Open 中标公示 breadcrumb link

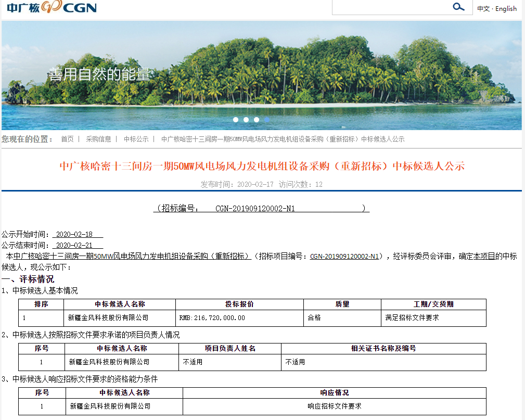click(136, 139)
